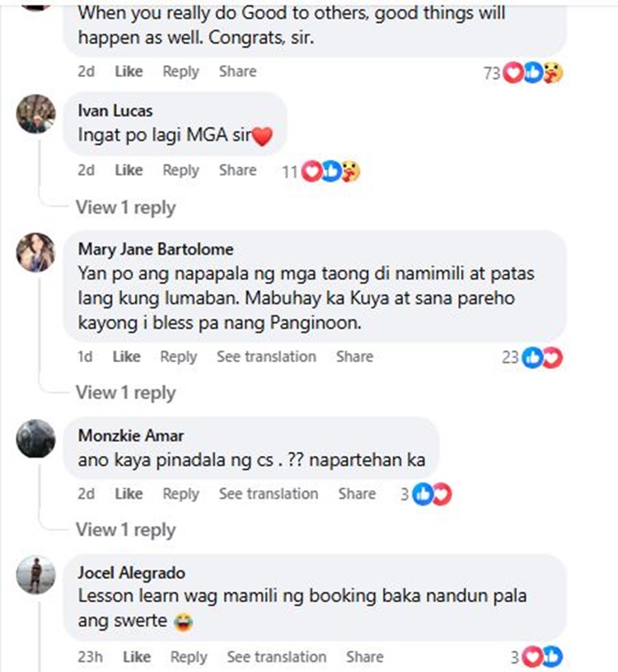Screen dimensions: 618x672
Task: Open Monzkie Amar's profile avatar
Action: point(36,439)
